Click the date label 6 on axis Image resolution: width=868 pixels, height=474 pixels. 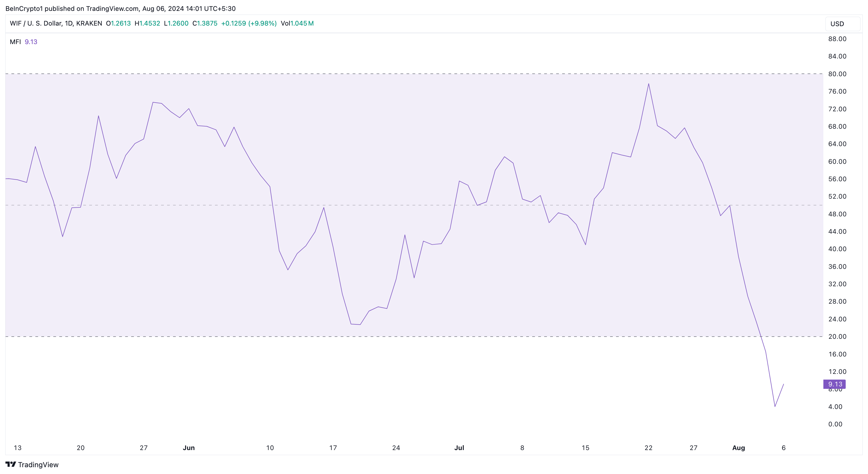click(x=783, y=448)
